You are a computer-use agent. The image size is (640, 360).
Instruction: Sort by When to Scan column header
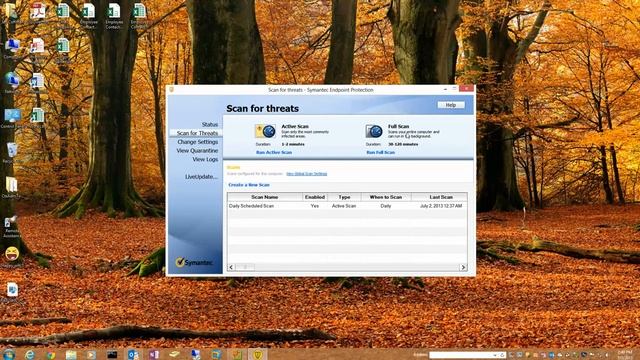(386, 197)
